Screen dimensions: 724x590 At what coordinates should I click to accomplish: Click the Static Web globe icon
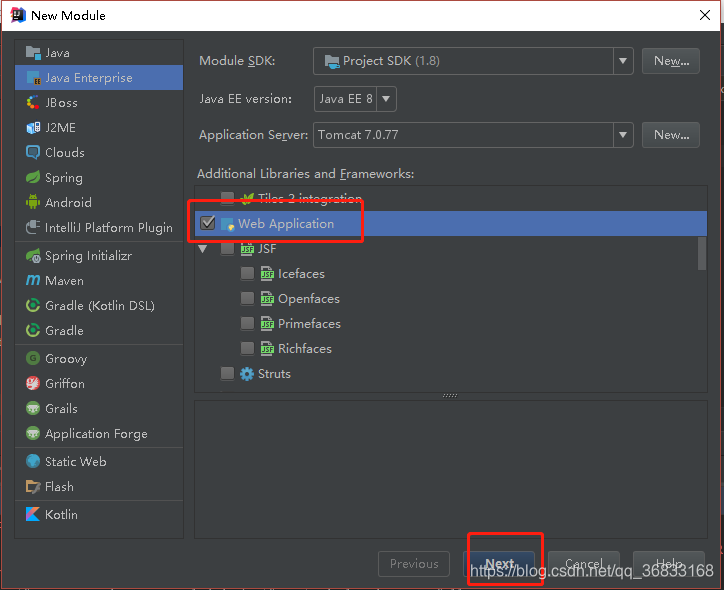pyautogui.click(x=33, y=461)
